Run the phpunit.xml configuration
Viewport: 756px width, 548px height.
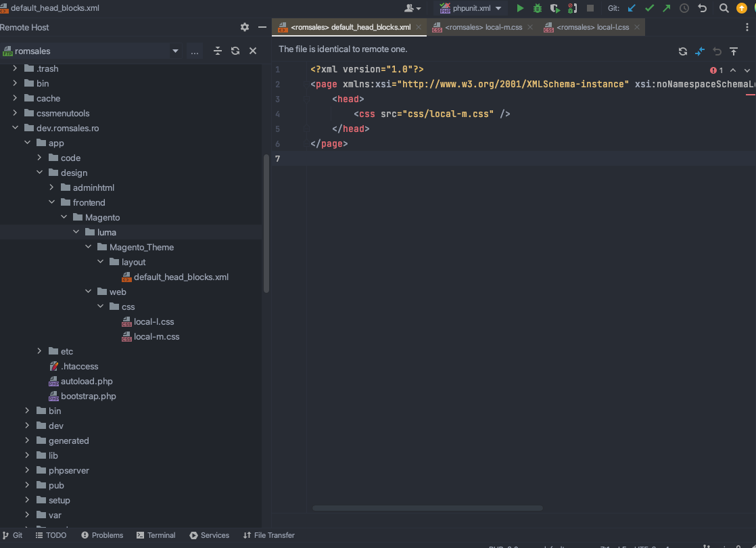pos(520,8)
